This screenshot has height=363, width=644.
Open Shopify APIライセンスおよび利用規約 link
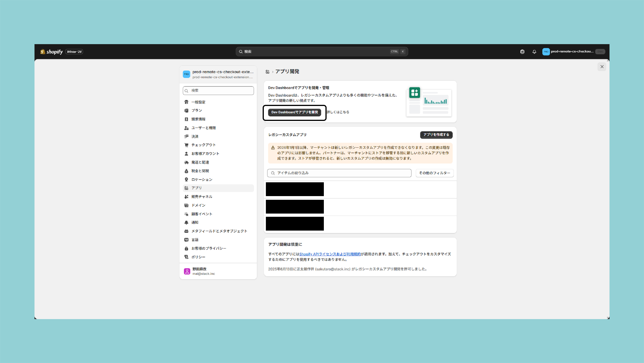tap(330, 254)
